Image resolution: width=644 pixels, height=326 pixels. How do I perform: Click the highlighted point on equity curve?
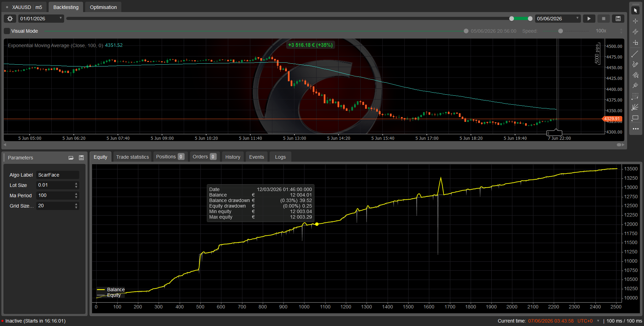pos(317,224)
